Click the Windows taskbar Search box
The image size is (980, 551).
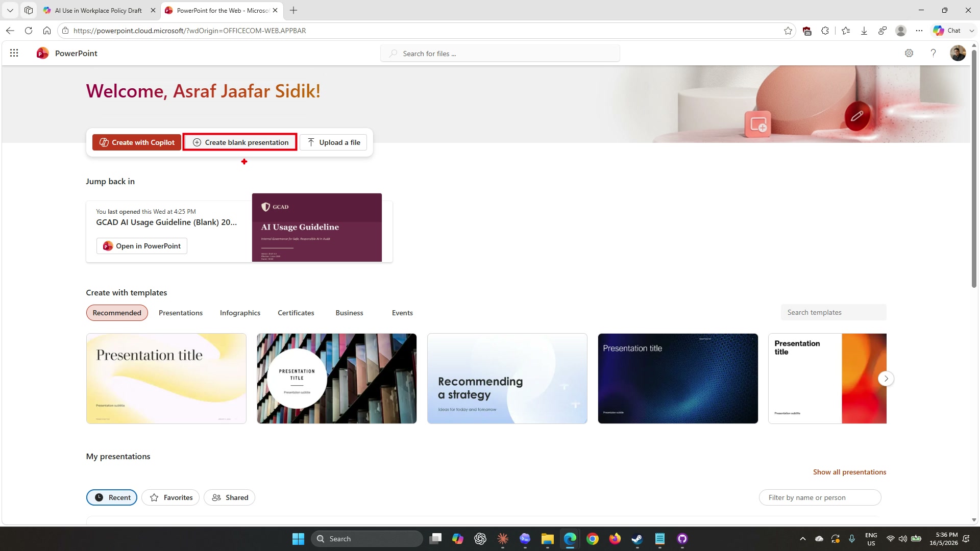pyautogui.click(x=367, y=539)
